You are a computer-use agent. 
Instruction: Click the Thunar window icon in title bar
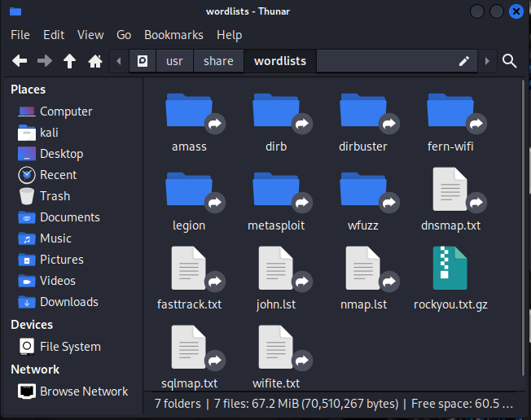(x=15, y=12)
